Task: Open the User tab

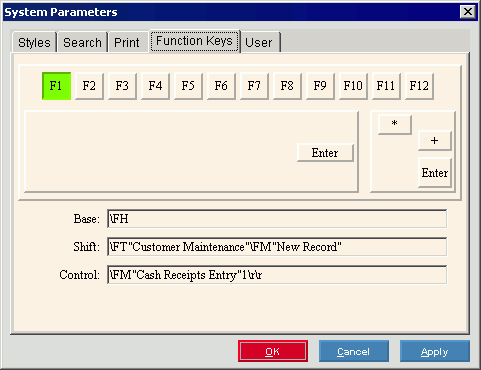Action: (259, 42)
